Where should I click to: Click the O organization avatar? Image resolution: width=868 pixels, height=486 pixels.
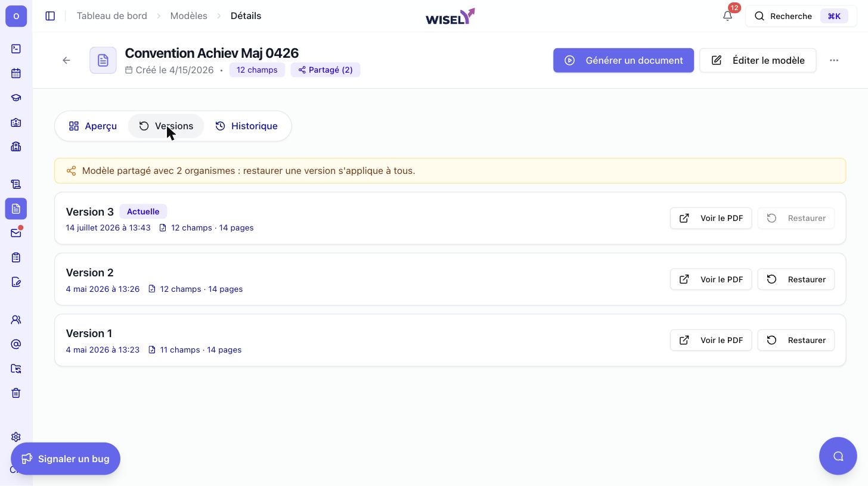(16, 16)
